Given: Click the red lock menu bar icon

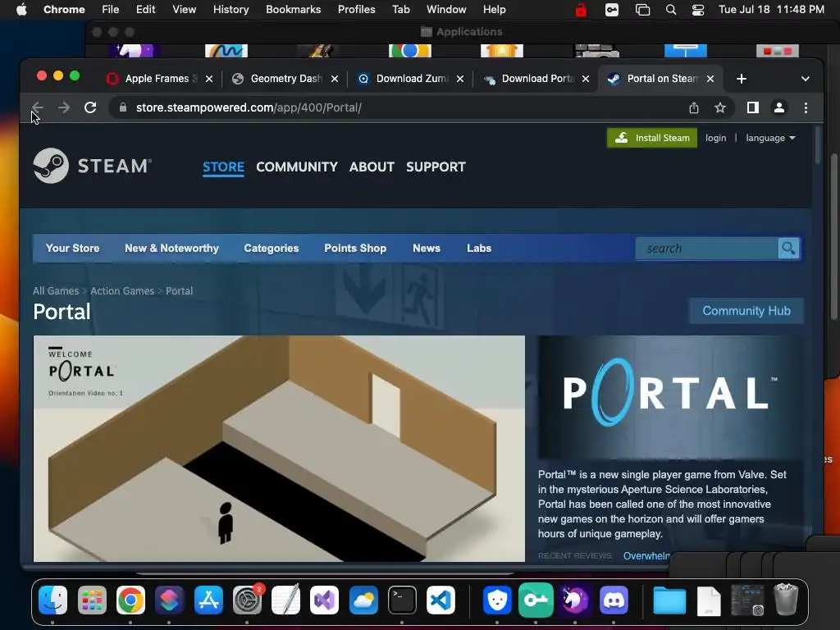Looking at the screenshot, I should [581, 10].
